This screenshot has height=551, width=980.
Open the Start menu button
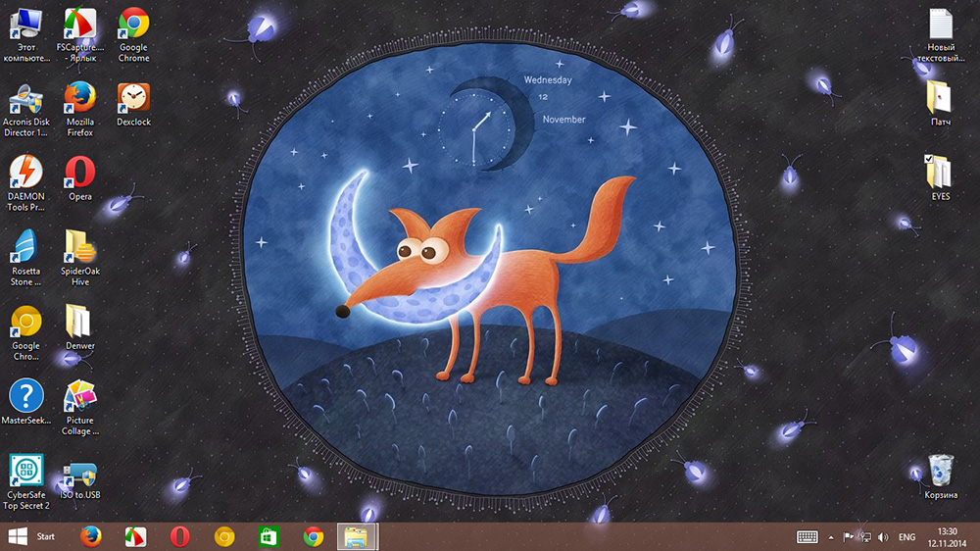31,536
